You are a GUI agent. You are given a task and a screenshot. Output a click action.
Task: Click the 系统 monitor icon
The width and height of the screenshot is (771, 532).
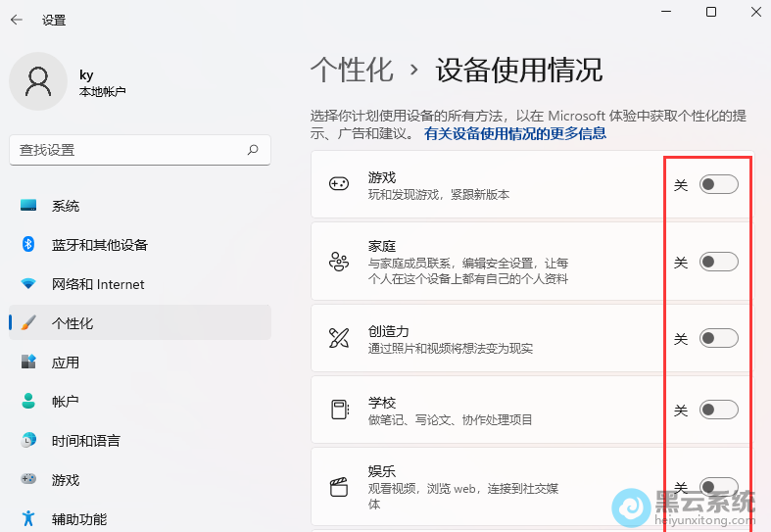[28, 205]
